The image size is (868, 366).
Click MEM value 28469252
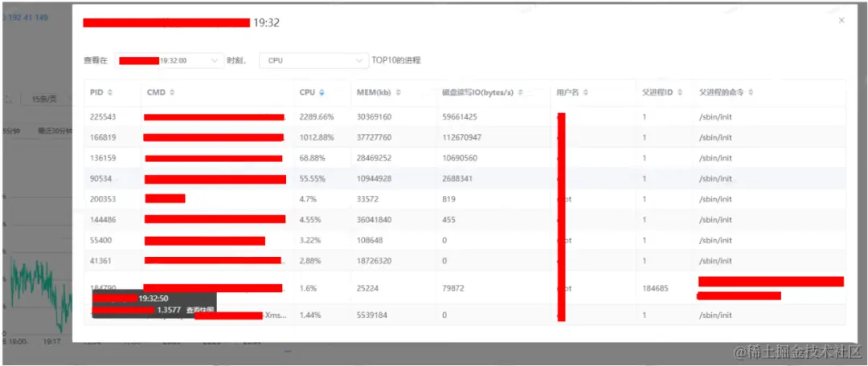(x=374, y=158)
